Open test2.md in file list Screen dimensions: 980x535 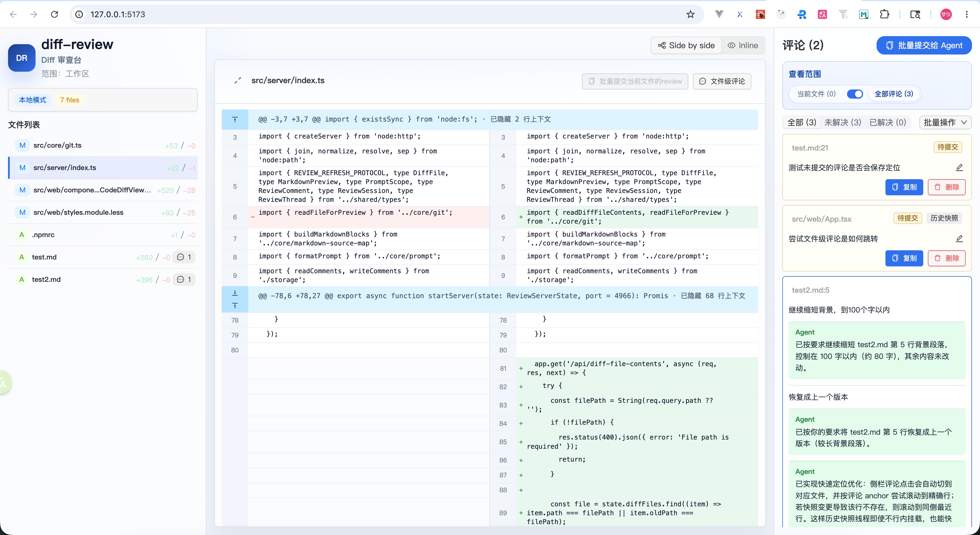(103, 280)
